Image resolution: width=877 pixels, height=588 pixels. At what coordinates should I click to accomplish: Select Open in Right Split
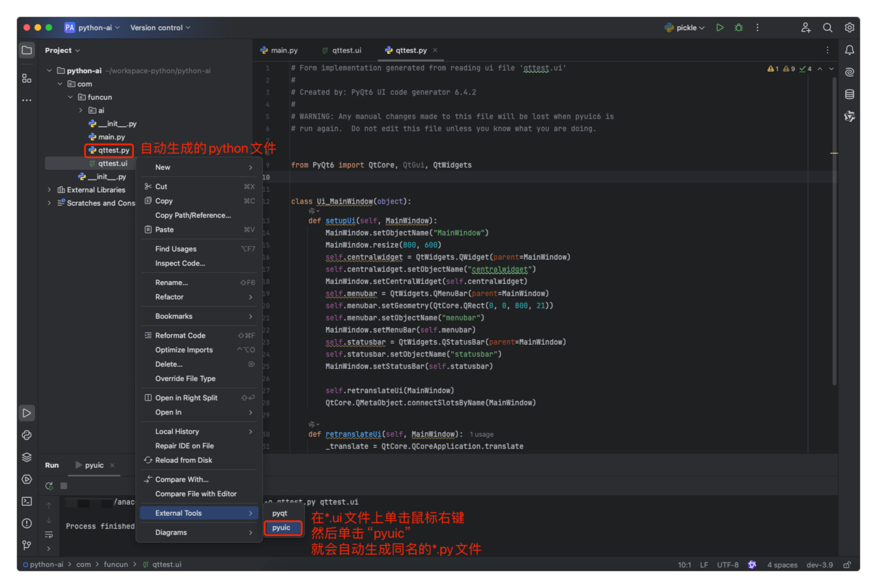(x=199, y=398)
